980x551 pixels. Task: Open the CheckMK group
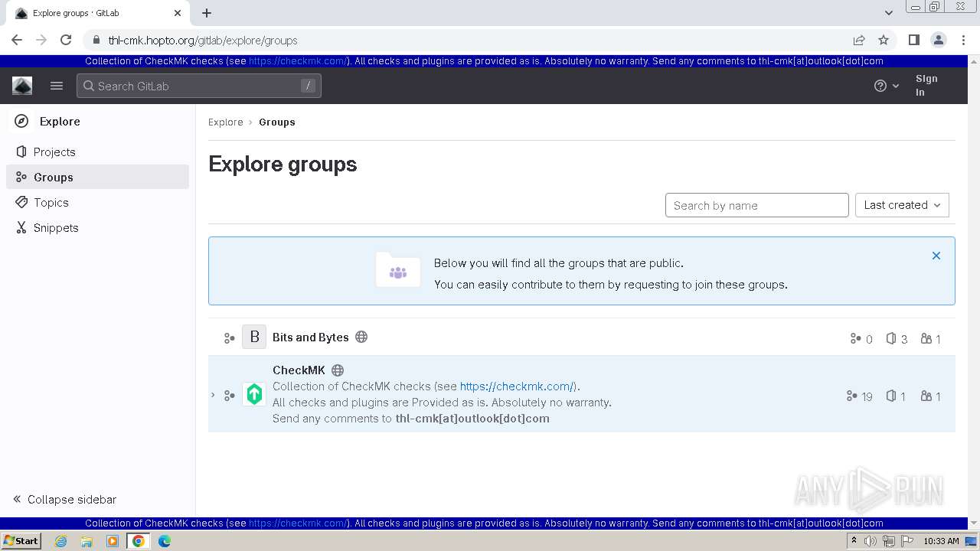pos(299,370)
